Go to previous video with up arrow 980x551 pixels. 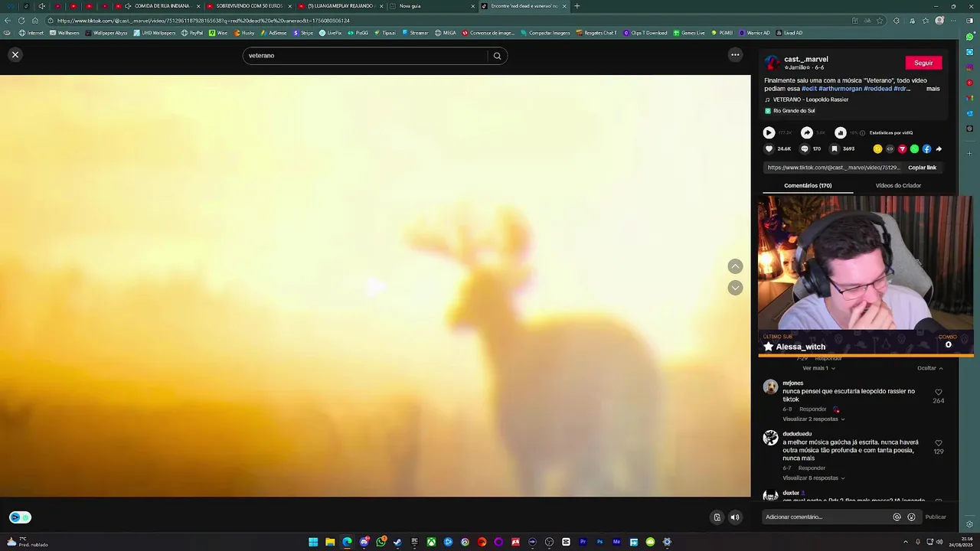[x=735, y=266]
